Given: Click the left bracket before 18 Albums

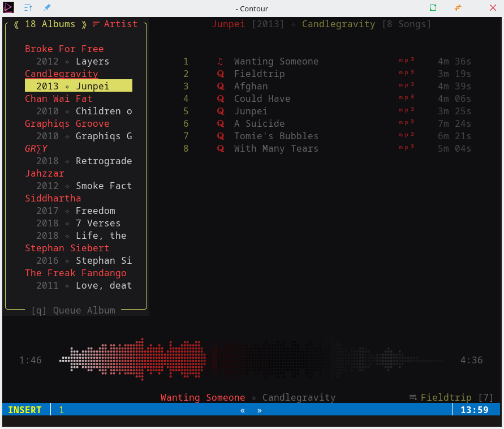Looking at the screenshot, I should coord(16,24).
